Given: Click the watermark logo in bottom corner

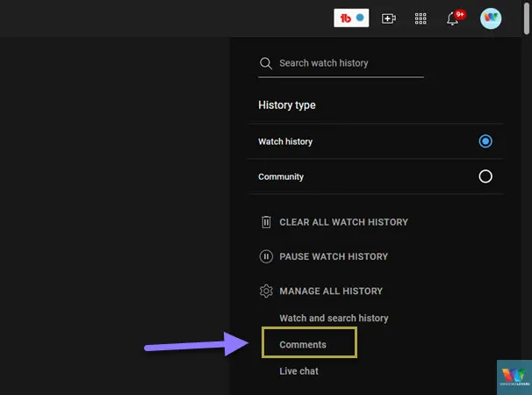Looking at the screenshot, I should 514,377.
